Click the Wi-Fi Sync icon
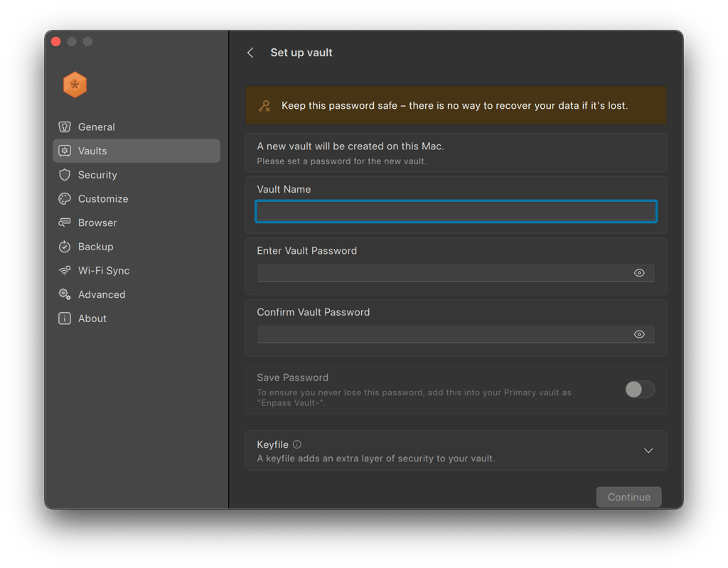 [x=65, y=270]
